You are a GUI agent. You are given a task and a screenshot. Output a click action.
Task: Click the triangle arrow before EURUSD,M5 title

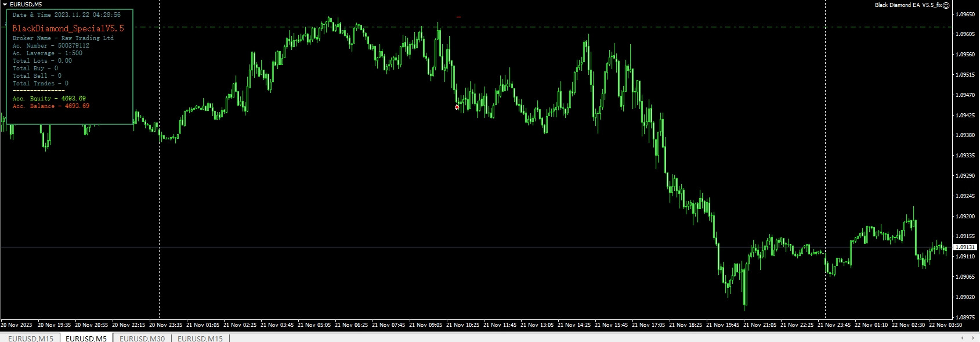pos(5,4)
